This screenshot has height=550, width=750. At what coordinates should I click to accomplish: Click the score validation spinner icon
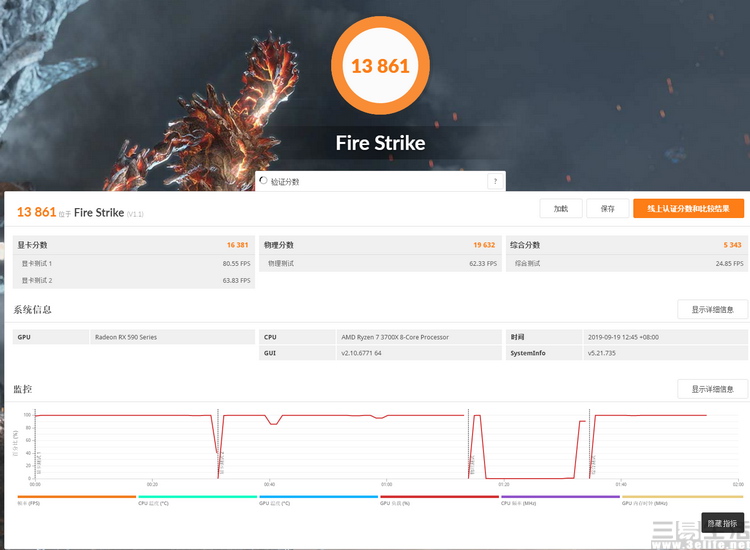coord(263,180)
